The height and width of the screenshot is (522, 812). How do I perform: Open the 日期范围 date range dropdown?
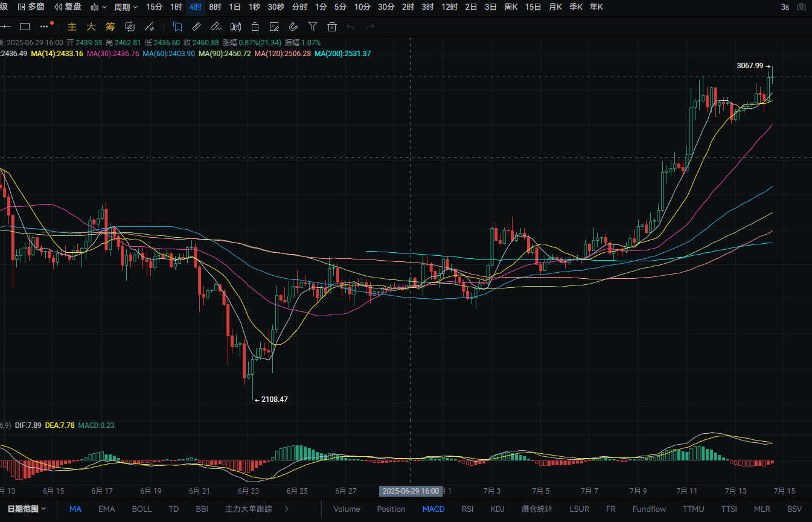click(x=27, y=509)
